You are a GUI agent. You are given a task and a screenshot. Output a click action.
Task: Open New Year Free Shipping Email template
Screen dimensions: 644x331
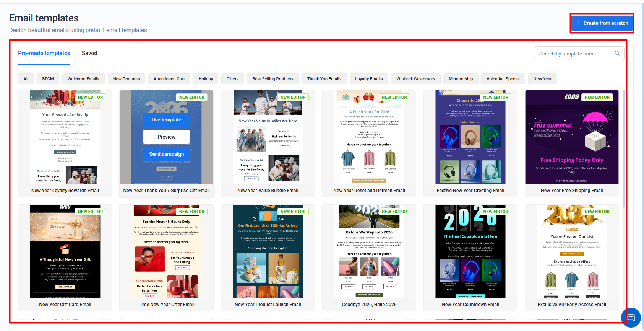[571, 137]
